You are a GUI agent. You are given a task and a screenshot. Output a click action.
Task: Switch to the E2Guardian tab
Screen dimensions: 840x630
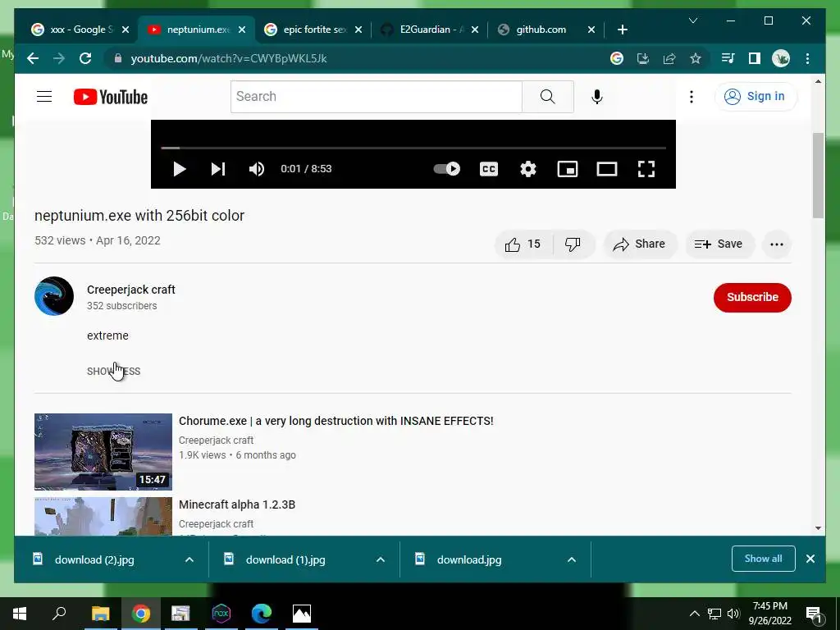[x=430, y=30]
